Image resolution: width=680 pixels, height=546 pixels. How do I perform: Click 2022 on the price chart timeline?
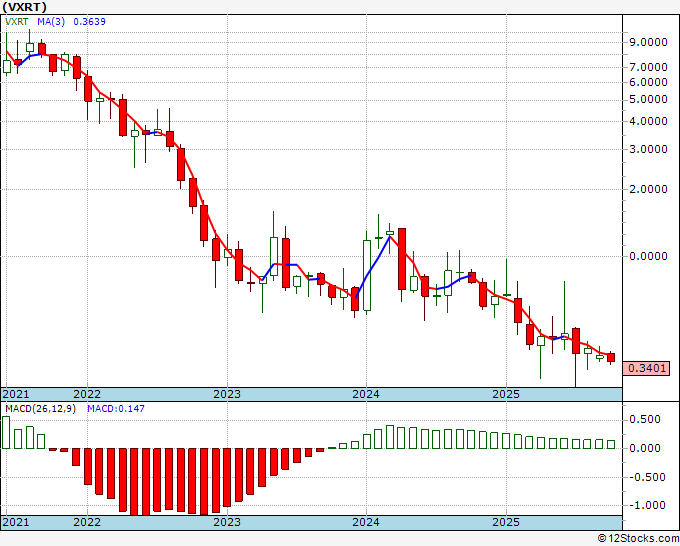(87, 394)
